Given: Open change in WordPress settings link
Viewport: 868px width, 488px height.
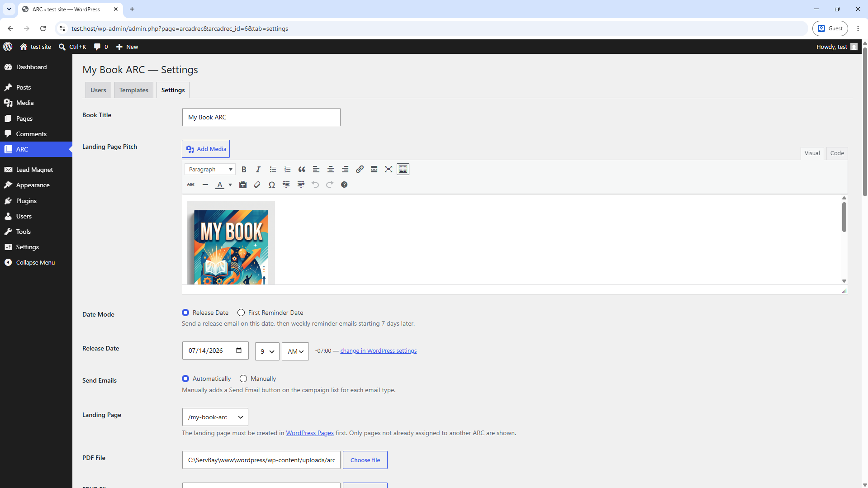Looking at the screenshot, I should 379,351.
